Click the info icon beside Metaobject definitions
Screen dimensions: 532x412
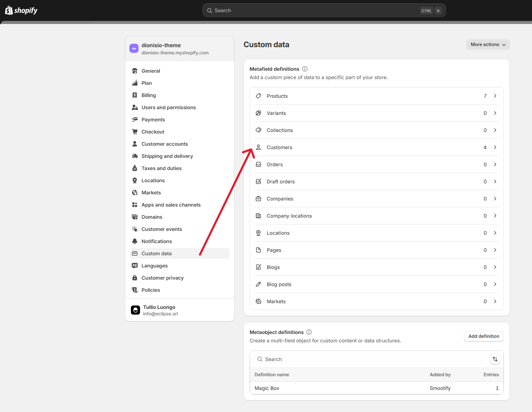[309, 332]
